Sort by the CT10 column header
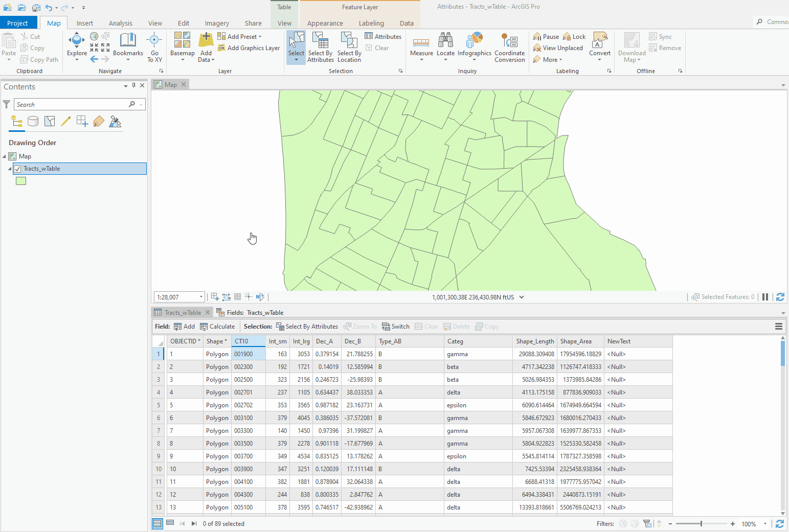This screenshot has height=532, width=789. point(249,341)
